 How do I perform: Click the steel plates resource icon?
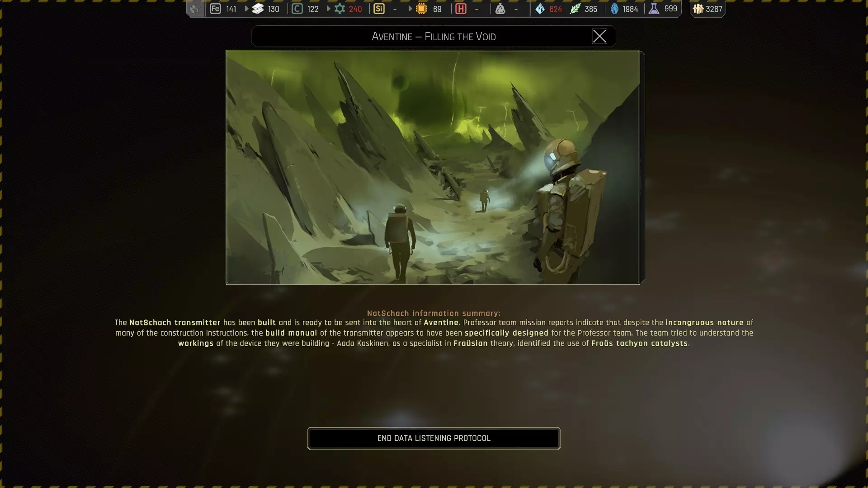click(x=258, y=9)
